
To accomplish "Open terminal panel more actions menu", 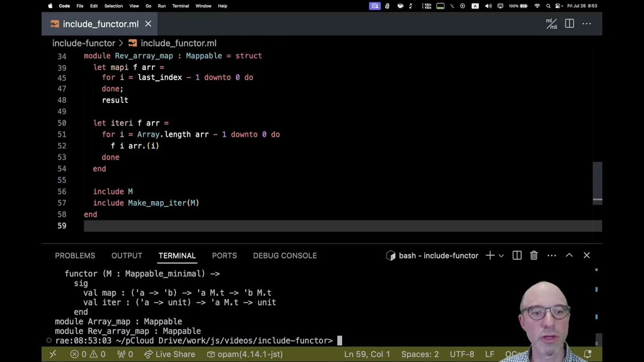I will [552, 255].
